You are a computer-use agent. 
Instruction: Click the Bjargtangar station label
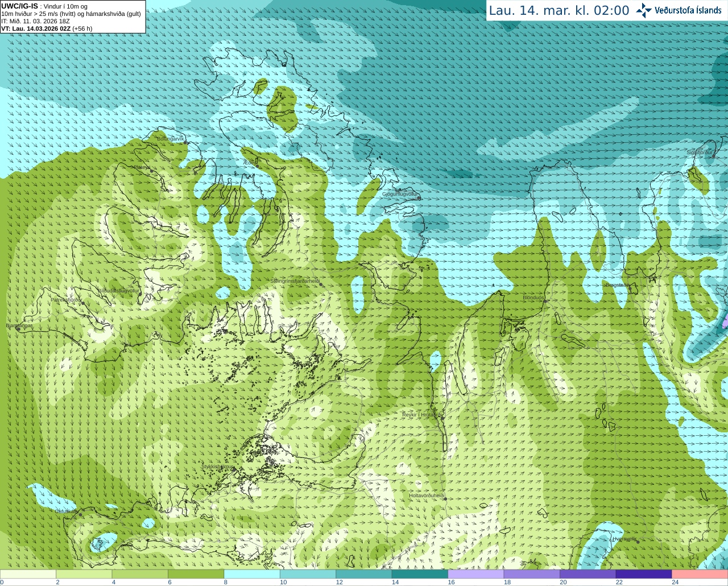pyautogui.click(x=19, y=325)
